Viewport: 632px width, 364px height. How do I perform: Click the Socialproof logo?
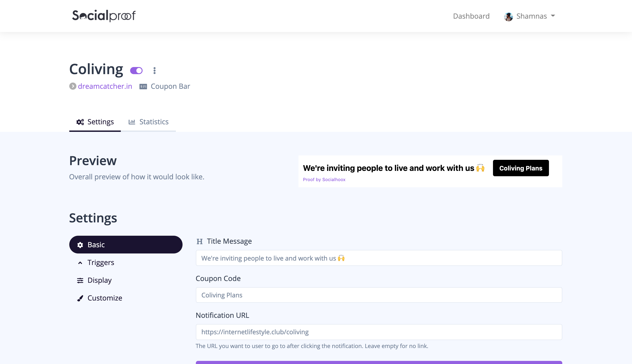(x=103, y=16)
